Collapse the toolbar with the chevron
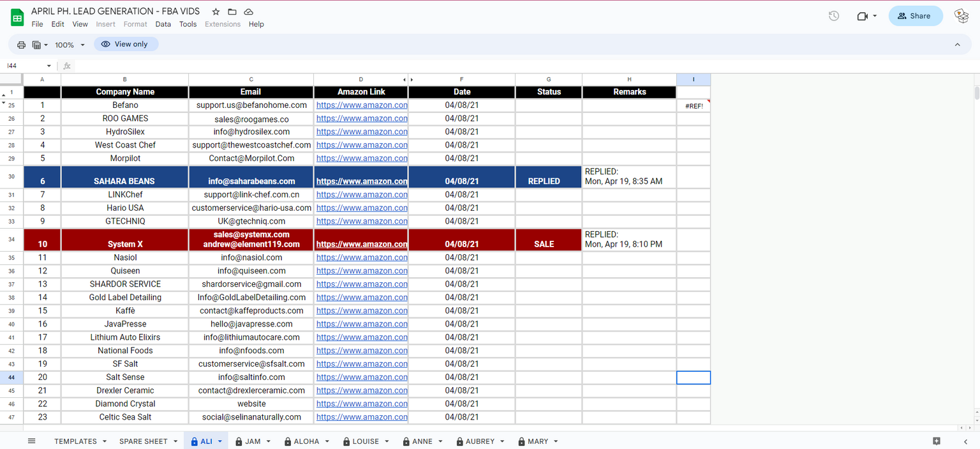Screen dimensions: 980x449 pyautogui.click(x=958, y=45)
